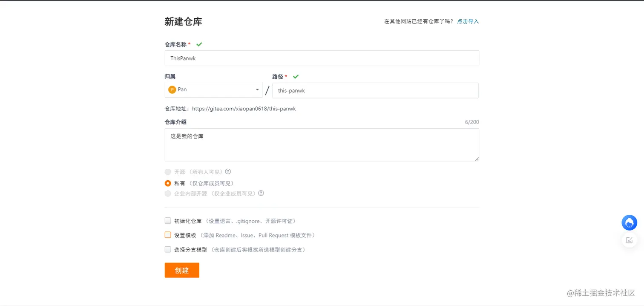This screenshot has width=644, height=306.
Task: Click the 设置模板 label text
Action: (x=185, y=235)
